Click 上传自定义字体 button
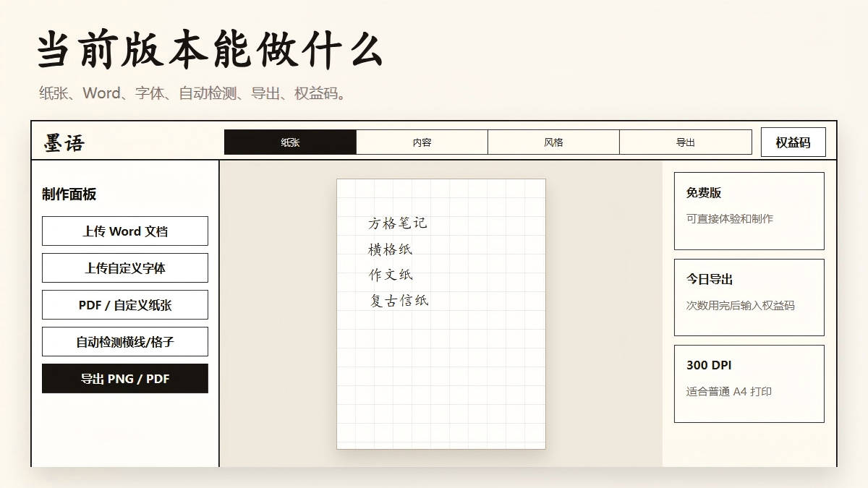868x488 pixels. (125, 268)
